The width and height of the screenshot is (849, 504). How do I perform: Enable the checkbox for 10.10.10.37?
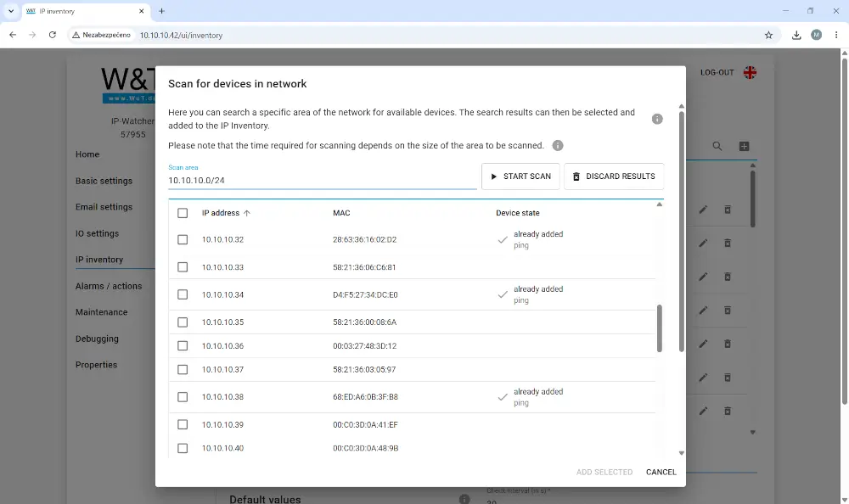click(183, 370)
